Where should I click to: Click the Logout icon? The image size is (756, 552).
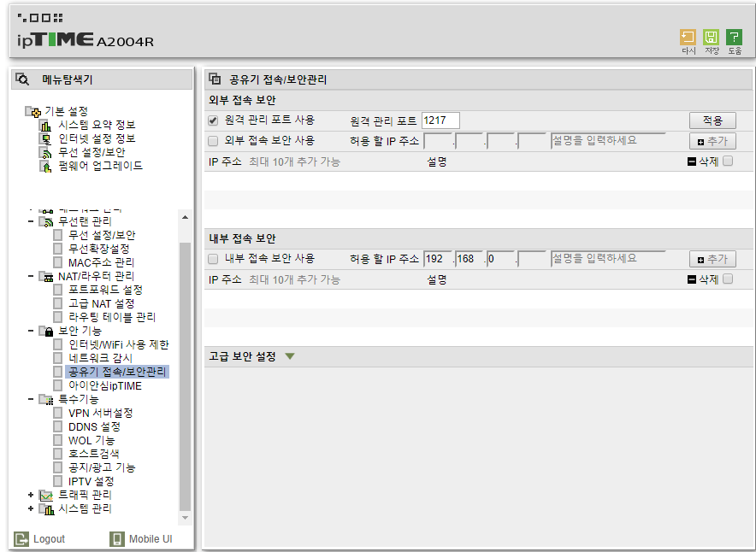(21, 539)
